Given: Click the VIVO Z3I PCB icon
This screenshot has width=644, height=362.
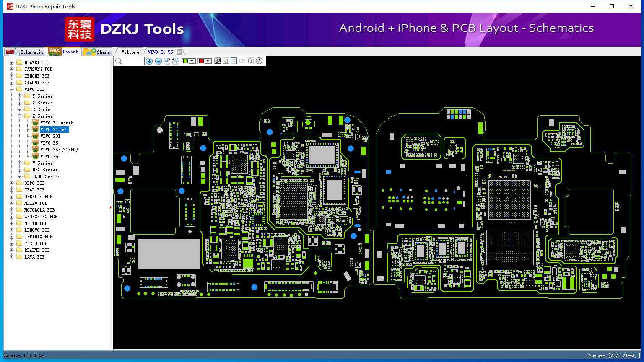Looking at the screenshot, I should point(35,136).
